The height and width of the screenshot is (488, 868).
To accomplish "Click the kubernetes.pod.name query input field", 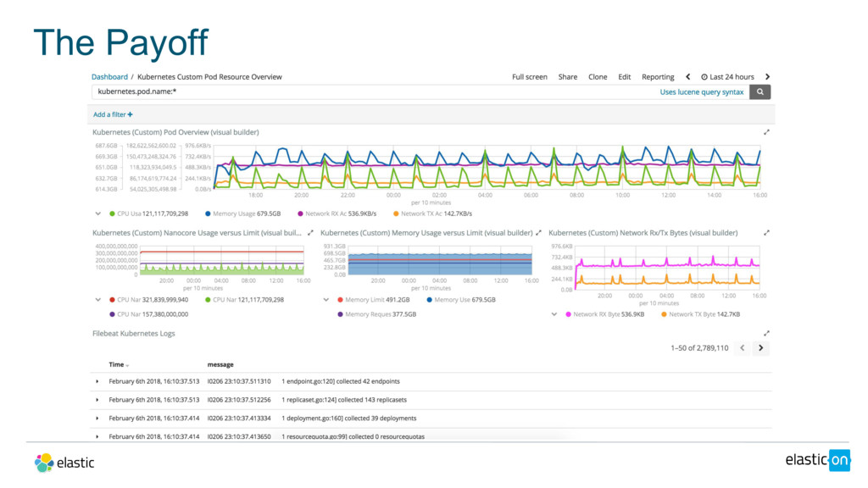I will coord(373,91).
